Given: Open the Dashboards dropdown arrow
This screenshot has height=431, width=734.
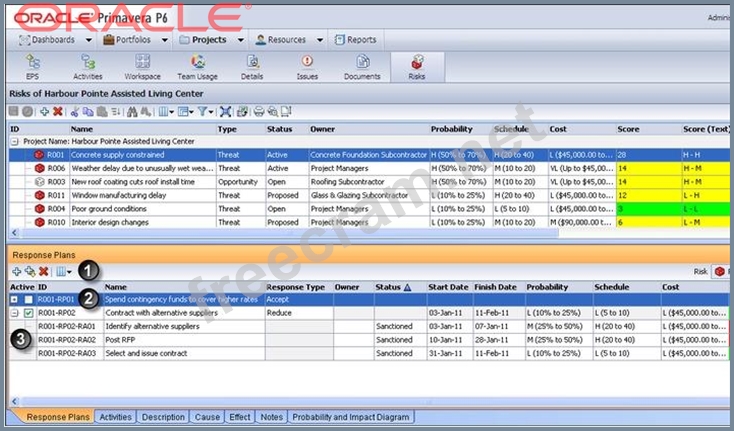Looking at the screenshot, I should pyautogui.click(x=88, y=40).
